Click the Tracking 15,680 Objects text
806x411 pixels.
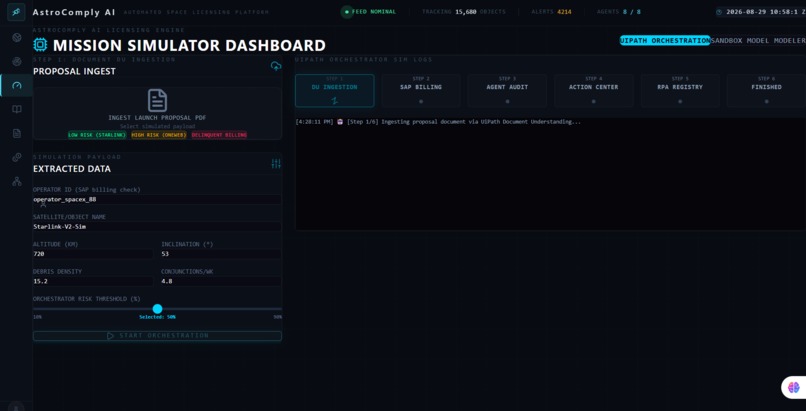click(464, 12)
